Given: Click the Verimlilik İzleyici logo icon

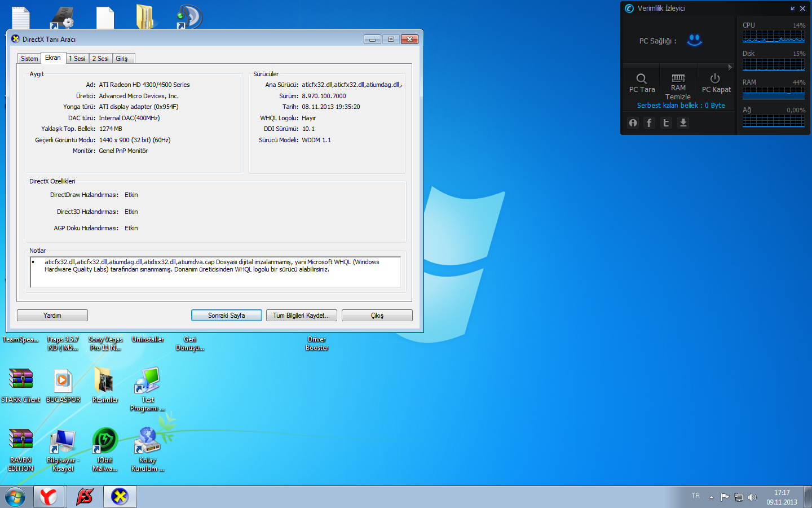Looking at the screenshot, I should point(629,8).
